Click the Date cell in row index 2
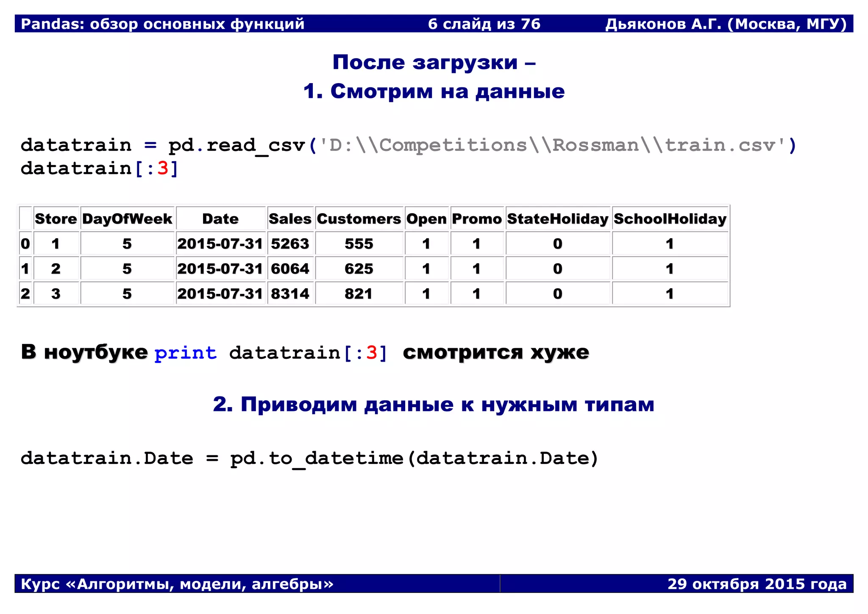 click(220, 294)
